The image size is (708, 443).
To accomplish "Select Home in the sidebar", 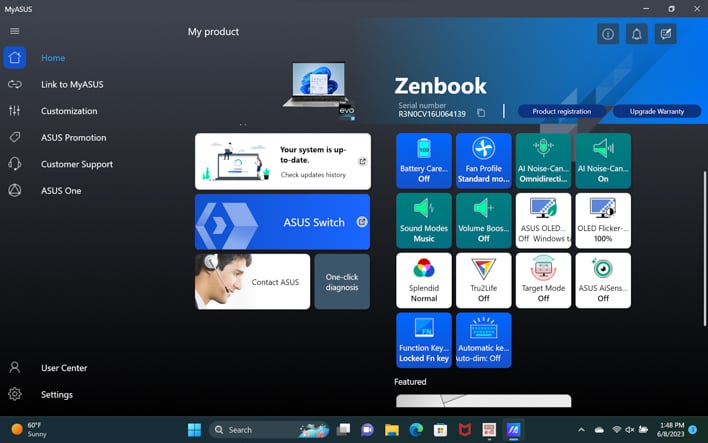I will click(53, 58).
